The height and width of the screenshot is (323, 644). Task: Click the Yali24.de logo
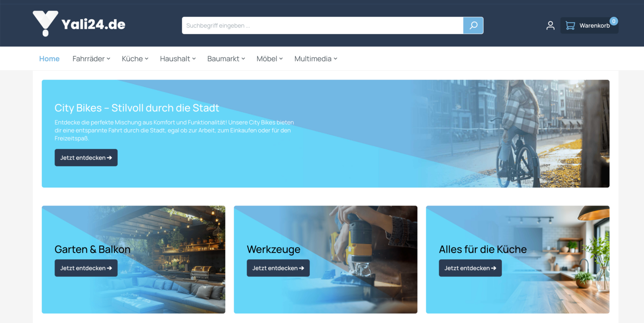[79, 24]
